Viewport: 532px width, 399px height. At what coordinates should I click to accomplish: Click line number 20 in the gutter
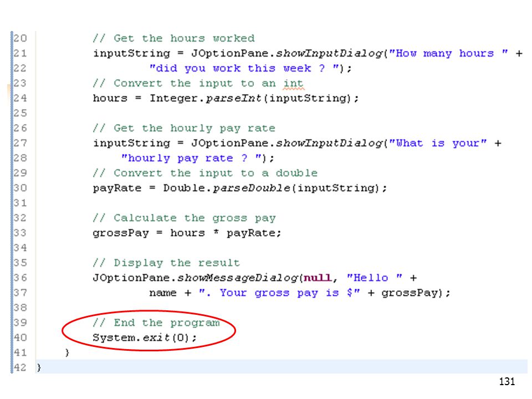(20, 38)
